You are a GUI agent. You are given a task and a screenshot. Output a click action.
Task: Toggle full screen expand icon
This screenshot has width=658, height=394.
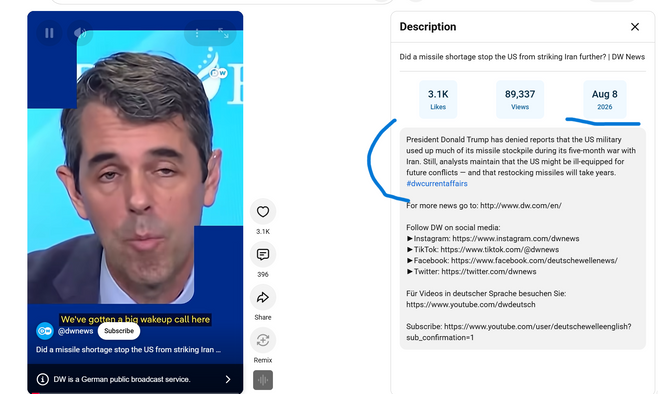click(x=223, y=33)
